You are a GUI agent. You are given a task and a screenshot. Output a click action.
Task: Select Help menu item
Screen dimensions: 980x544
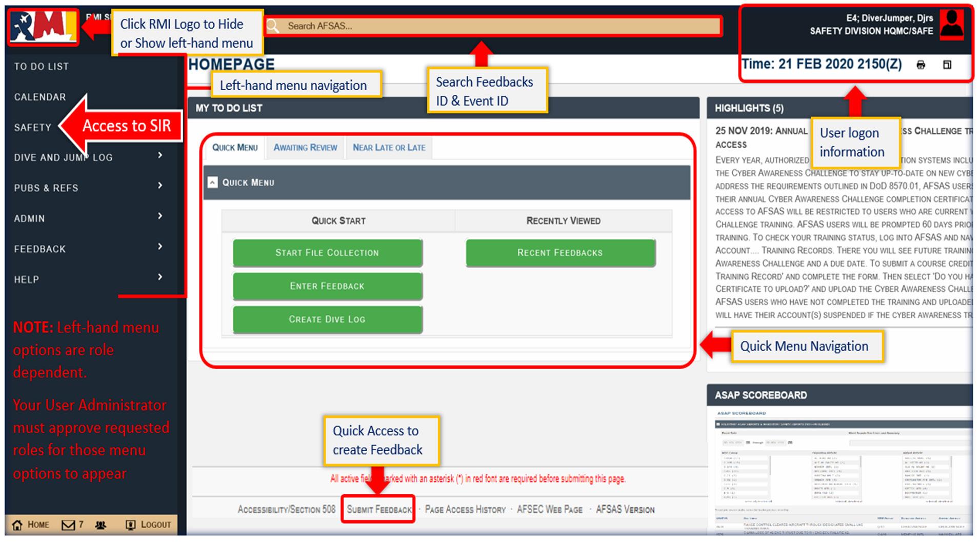click(x=26, y=279)
